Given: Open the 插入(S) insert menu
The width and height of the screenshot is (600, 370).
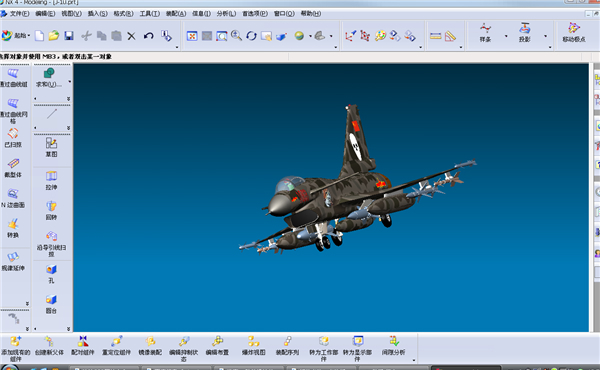Looking at the screenshot, I should (x=97, y=14).
